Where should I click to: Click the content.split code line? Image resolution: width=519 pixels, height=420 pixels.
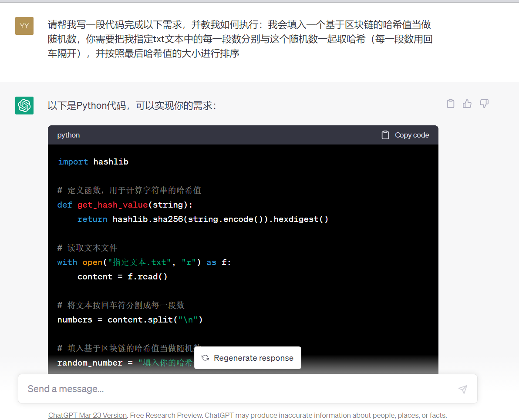pos(130,319)
